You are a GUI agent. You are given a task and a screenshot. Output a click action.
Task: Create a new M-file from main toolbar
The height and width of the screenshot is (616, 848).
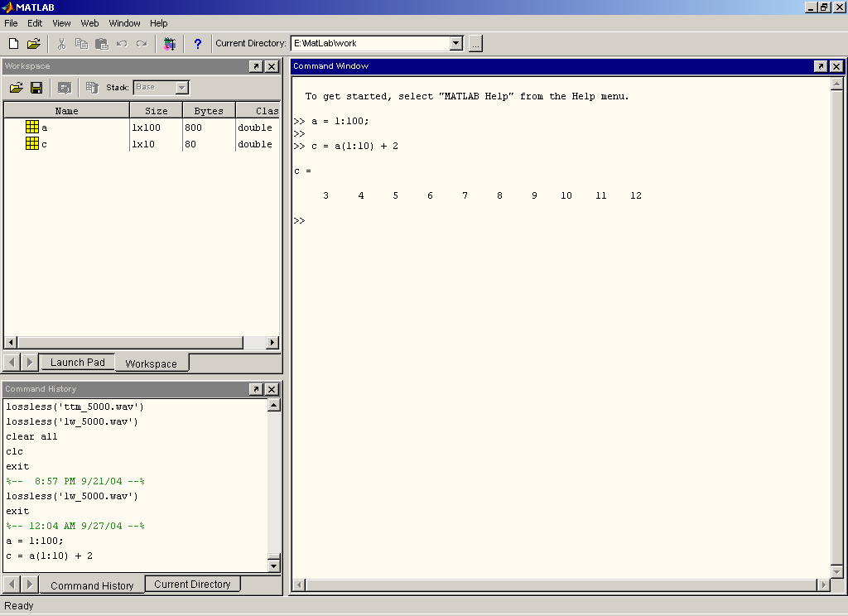(x=13, y=44)
